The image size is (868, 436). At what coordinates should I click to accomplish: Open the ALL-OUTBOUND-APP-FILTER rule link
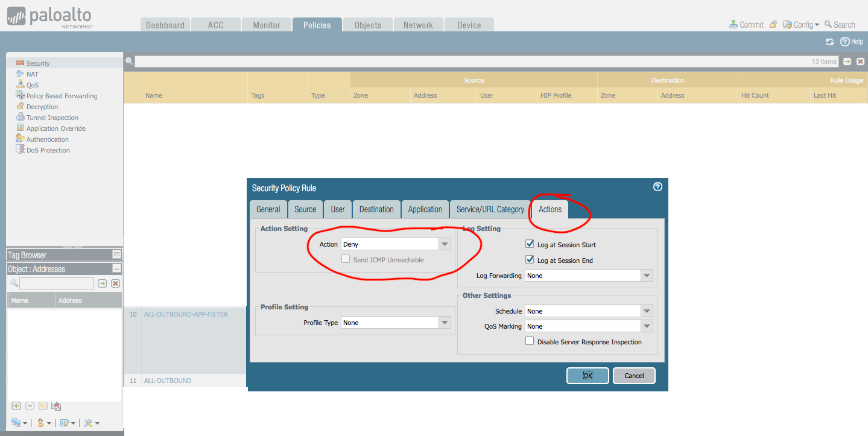click(186, 314)
